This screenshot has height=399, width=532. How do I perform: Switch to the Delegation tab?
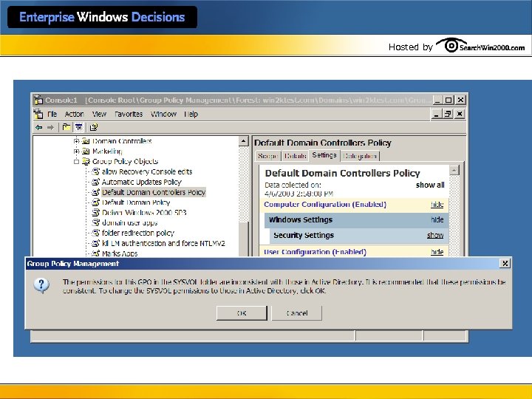coord(360,156)
